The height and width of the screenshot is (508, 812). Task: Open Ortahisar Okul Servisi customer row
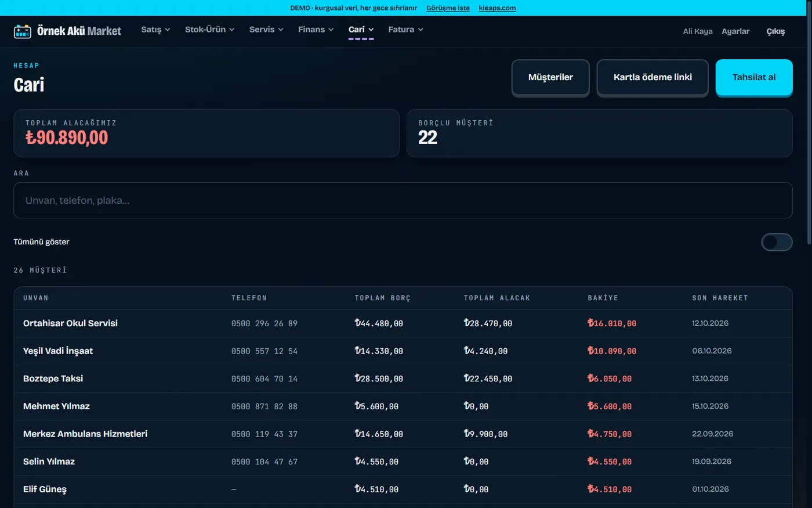pos(403,323)
